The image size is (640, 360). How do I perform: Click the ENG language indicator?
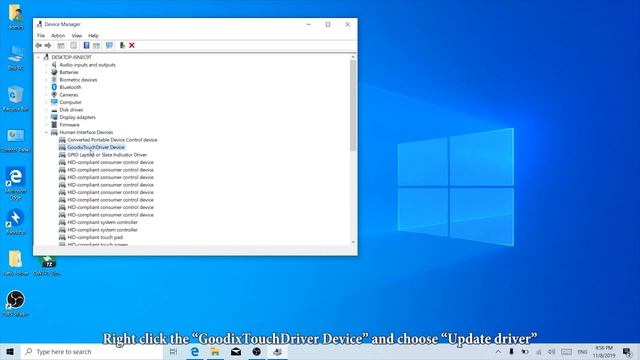point(582,352)
